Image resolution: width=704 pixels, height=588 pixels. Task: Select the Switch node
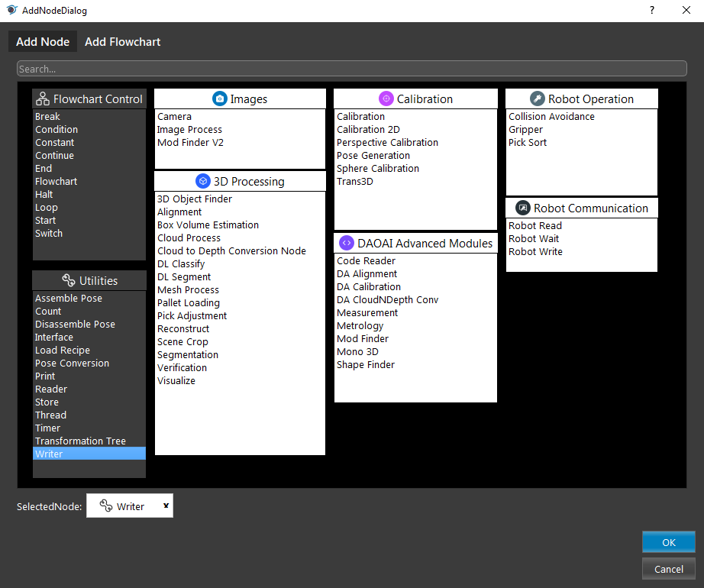(49, 234)
